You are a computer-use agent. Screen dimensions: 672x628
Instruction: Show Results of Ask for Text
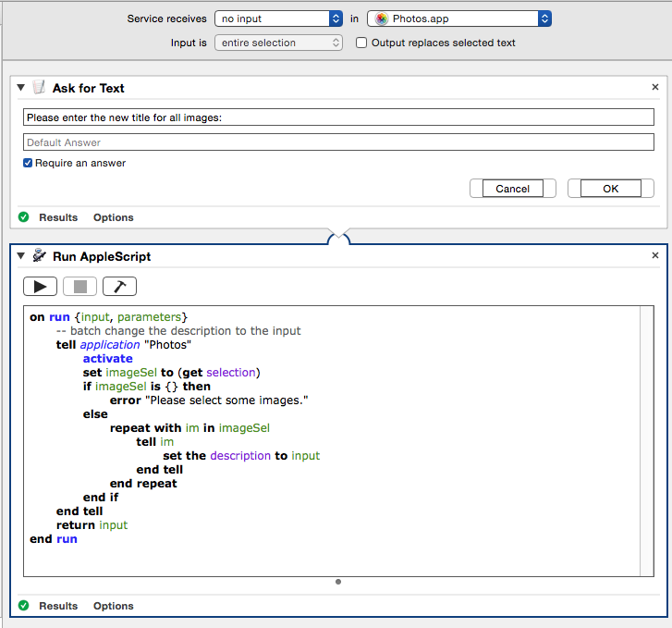pos(58,217)
